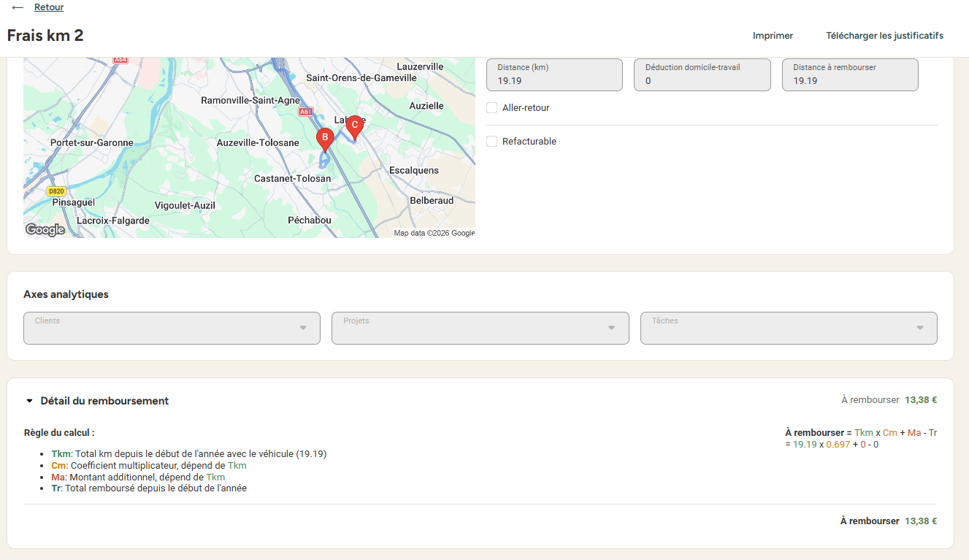Click the A61 road badge on map

[306, 112]
